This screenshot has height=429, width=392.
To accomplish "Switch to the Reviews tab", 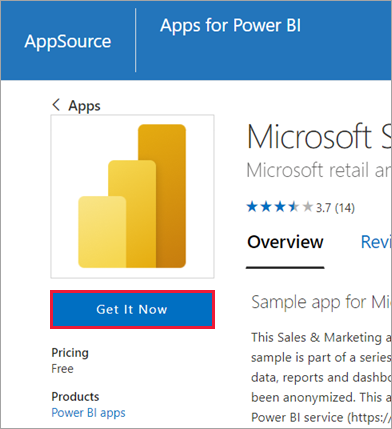I will click(376, 242).
